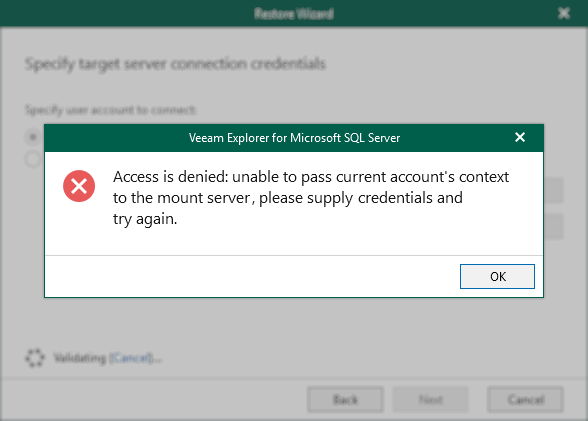Click the Veeam Explorer dialog title
This screenshot has height=421, width=588.
[294, 138]
